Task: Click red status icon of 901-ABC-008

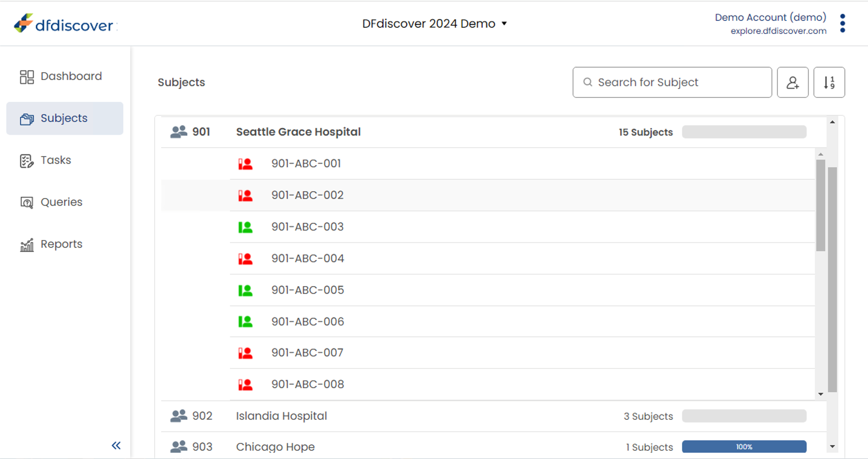Action: tap(245, 385)
